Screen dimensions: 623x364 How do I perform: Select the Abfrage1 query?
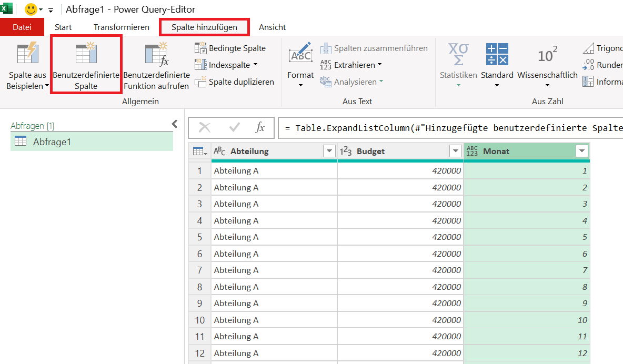click(92, 141)
